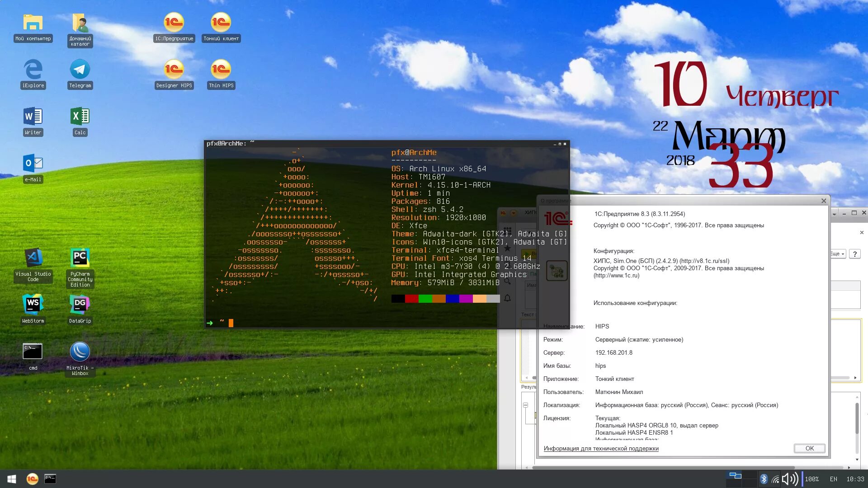This screenshot has height=488, width=868.
Task: Switch to the terminal in the taskbar
Action: click(50, 479)
